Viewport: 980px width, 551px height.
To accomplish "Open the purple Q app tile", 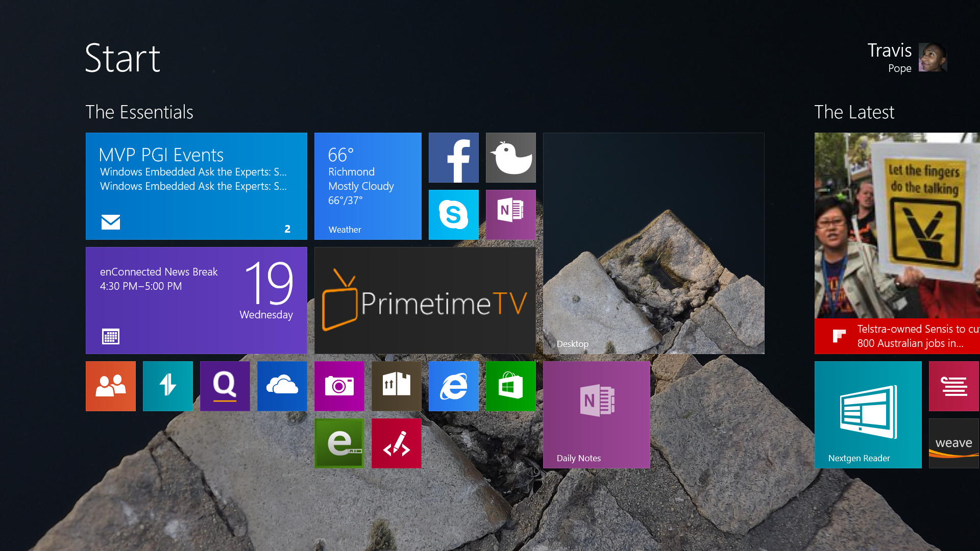I will tap(225, 386).
